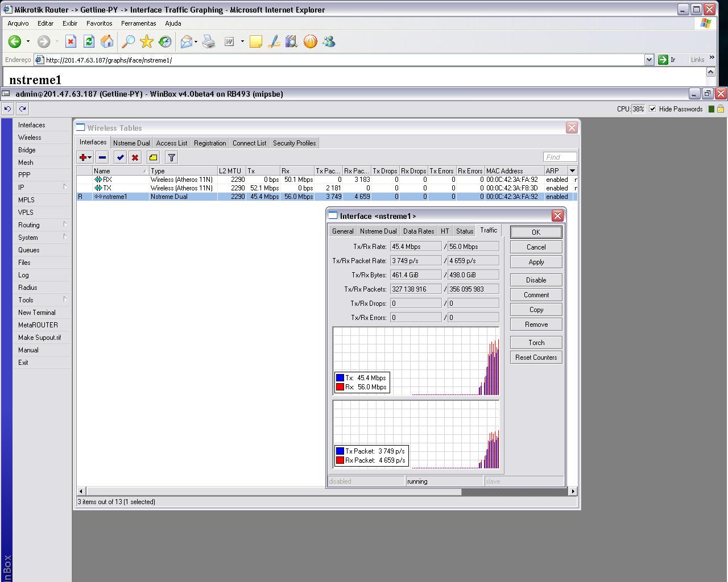728x582 pixels.
Task: Click the Apply button
Action: [x=536, y=262]
